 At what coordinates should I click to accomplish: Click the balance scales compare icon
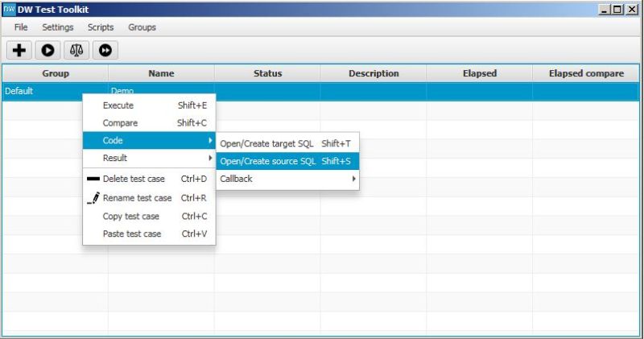[x=76, y=50]
